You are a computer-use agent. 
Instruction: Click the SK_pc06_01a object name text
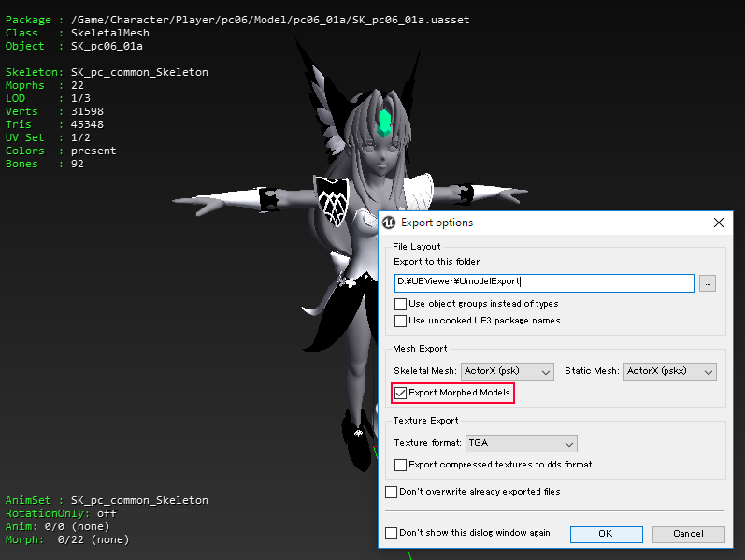click(107, 46)
